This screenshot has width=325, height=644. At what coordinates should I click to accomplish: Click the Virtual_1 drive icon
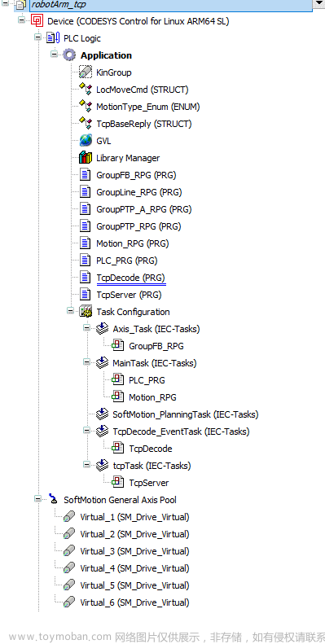point(69,517)
